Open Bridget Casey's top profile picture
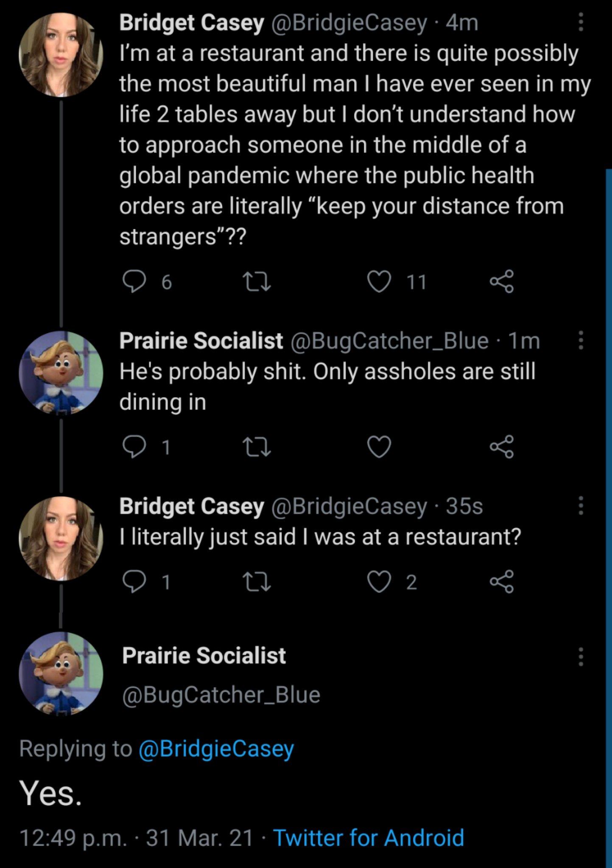This screenshot has width=612, height=868. tap(61, 55)
